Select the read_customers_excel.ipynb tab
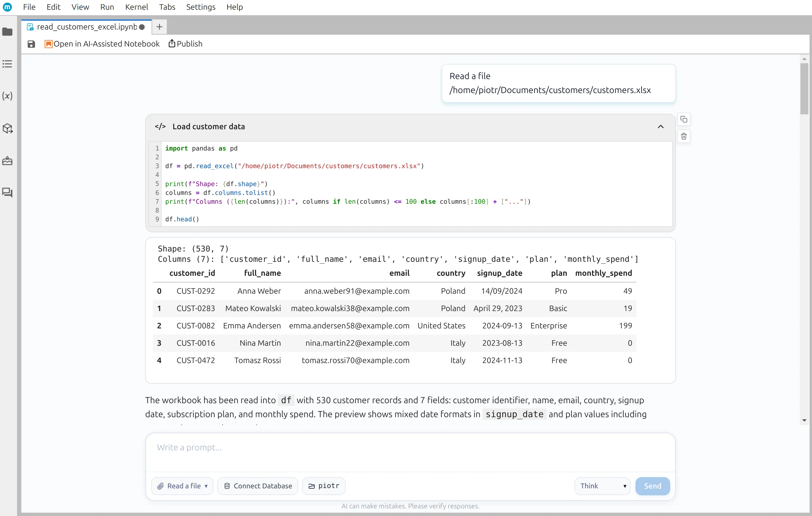 (87, 27)
